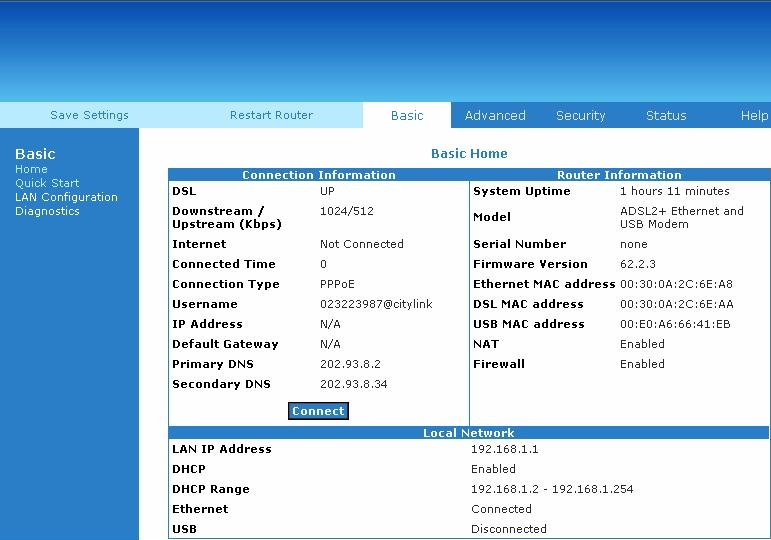
Task: Click NAT Enabled value
Action: tap(642, 344)
